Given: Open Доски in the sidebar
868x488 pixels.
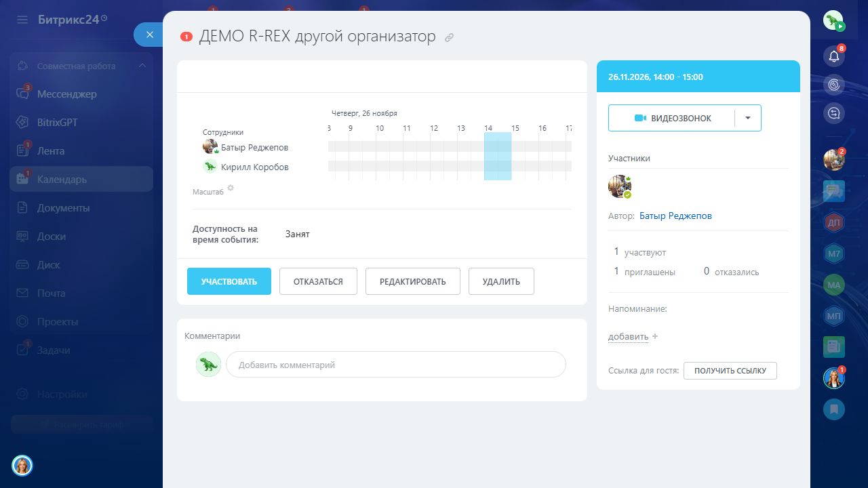Looking at the screenshot, I should 81,237.
